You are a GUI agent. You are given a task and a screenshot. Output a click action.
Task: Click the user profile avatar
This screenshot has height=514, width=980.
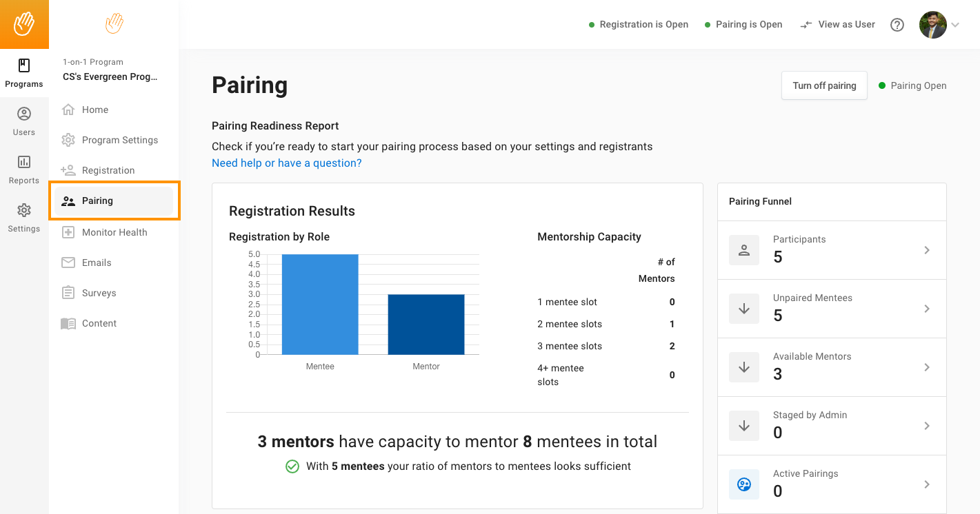tap(933, 25)
